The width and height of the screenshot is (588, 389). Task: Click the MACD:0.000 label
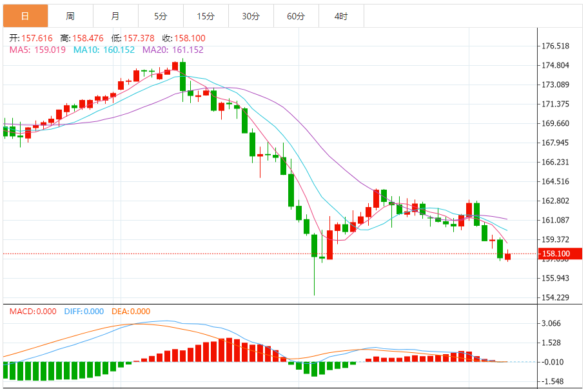pyautogui.click(x=33, y=312)
